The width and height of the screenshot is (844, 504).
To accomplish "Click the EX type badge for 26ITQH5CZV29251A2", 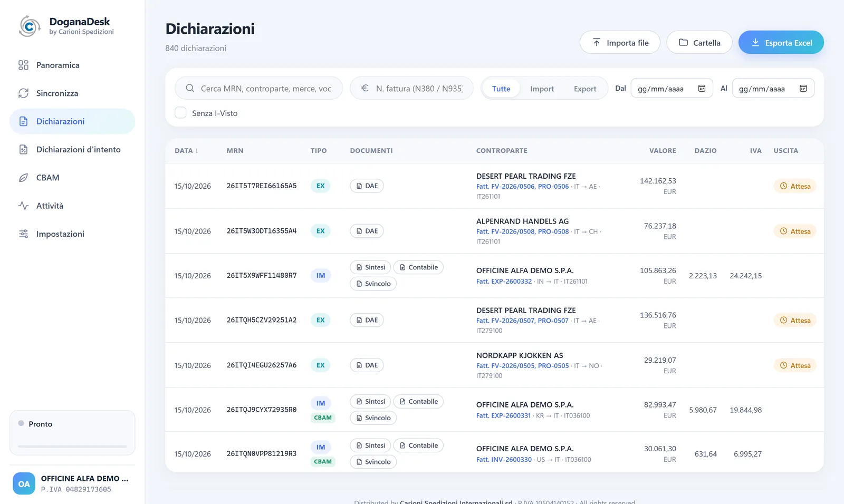I will [320, 320].
